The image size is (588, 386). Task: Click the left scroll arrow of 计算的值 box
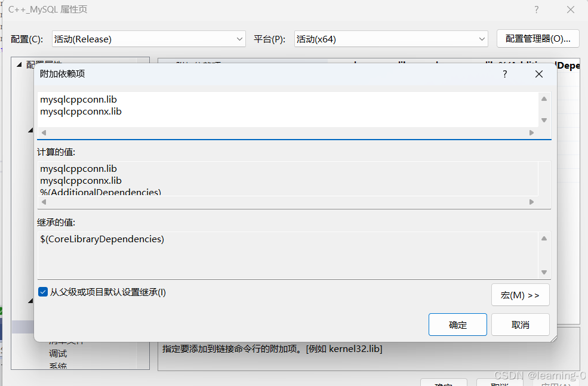pos(42,202)
